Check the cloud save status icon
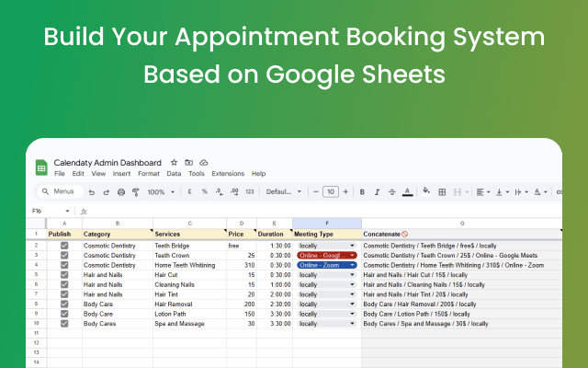 click(204, 163)
